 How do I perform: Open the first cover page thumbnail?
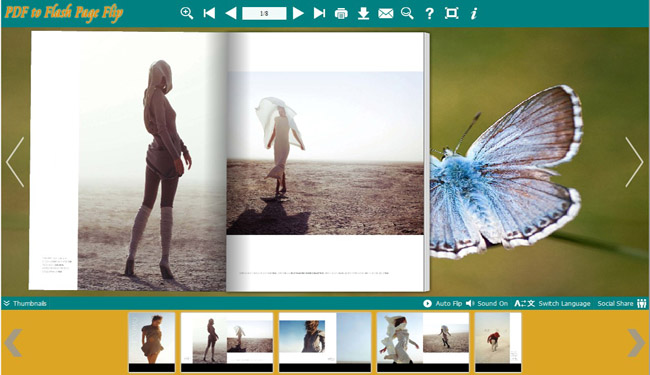pyautogui.click(x=152, y=342)
